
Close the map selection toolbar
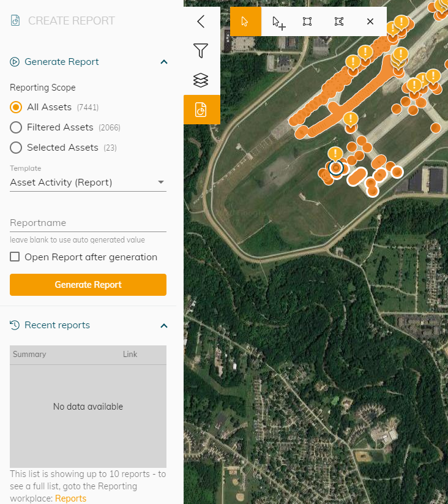(x=370, y=21)
